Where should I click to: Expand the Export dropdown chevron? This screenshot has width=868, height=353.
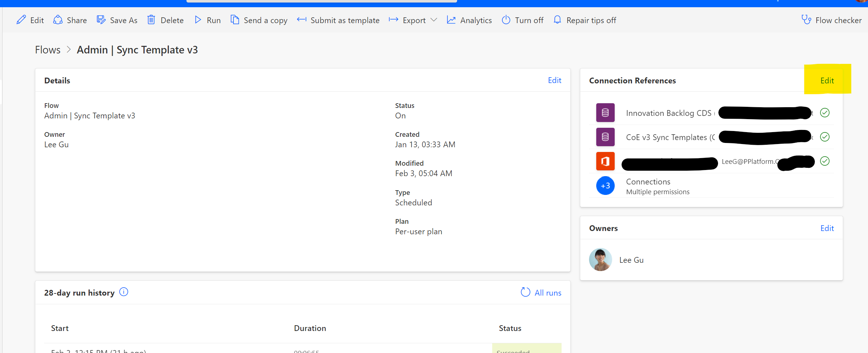pos(434,20)
